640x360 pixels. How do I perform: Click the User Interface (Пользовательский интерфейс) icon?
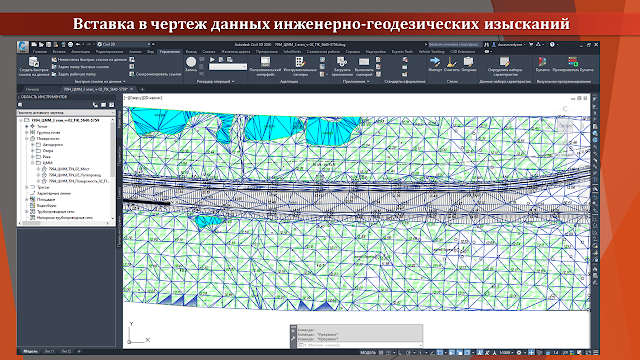pos(265,62)
